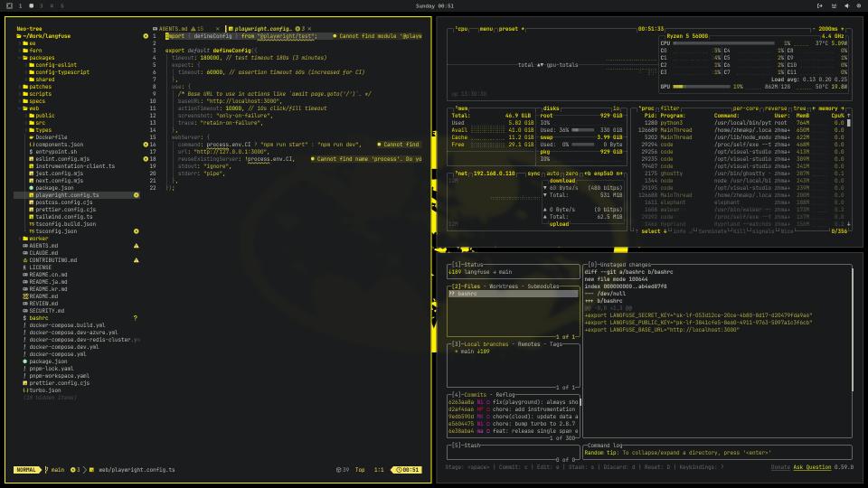Change btop update interval 2000ms

pos(828,29)
